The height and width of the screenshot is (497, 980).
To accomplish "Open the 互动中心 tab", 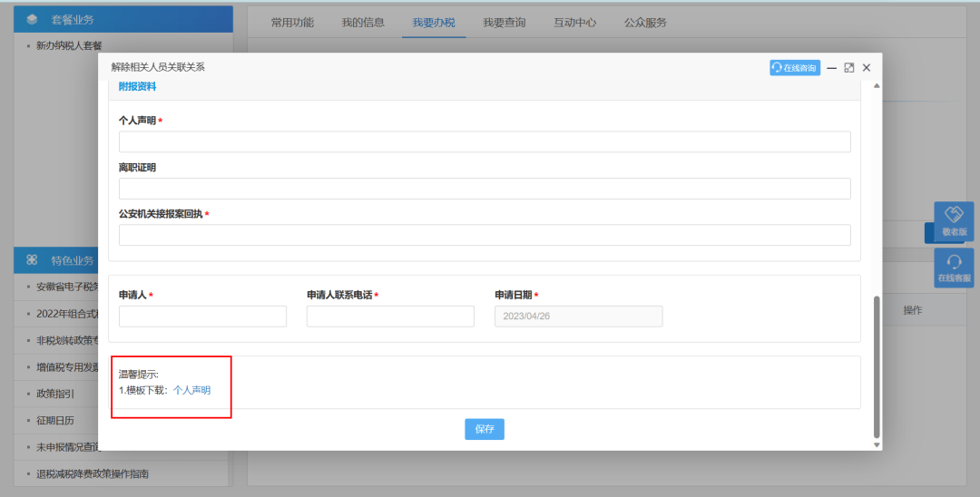I will (x=574, y=23).
